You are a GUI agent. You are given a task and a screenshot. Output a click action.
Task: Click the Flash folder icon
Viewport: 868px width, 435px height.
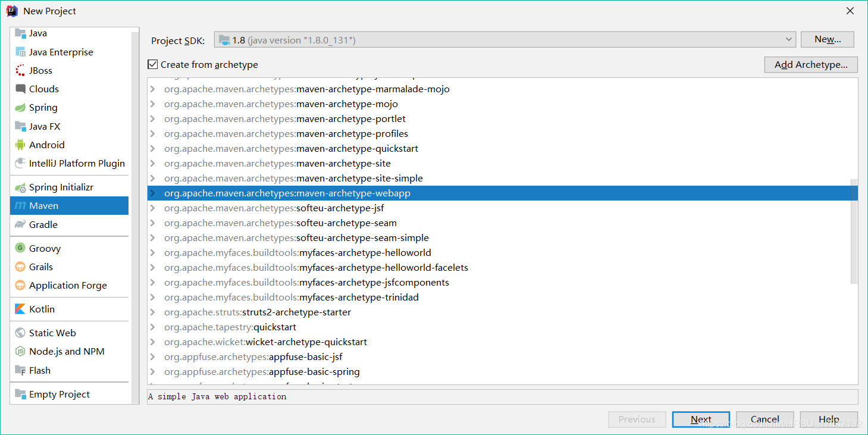21,370
